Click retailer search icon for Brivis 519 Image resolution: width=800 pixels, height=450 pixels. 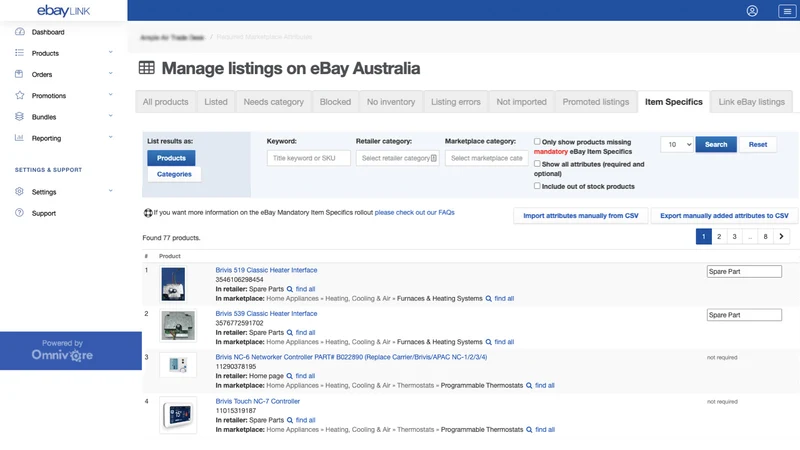click(x=290, y=289)
